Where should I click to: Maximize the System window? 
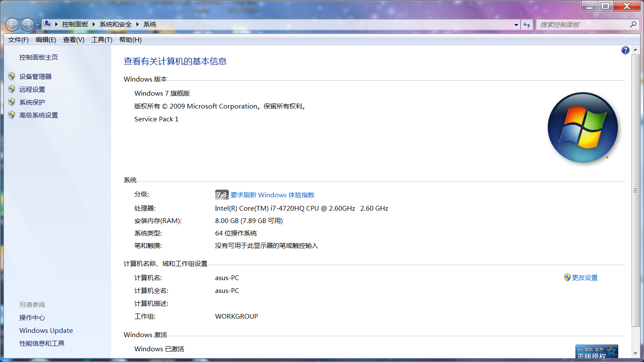click(605, 6)
